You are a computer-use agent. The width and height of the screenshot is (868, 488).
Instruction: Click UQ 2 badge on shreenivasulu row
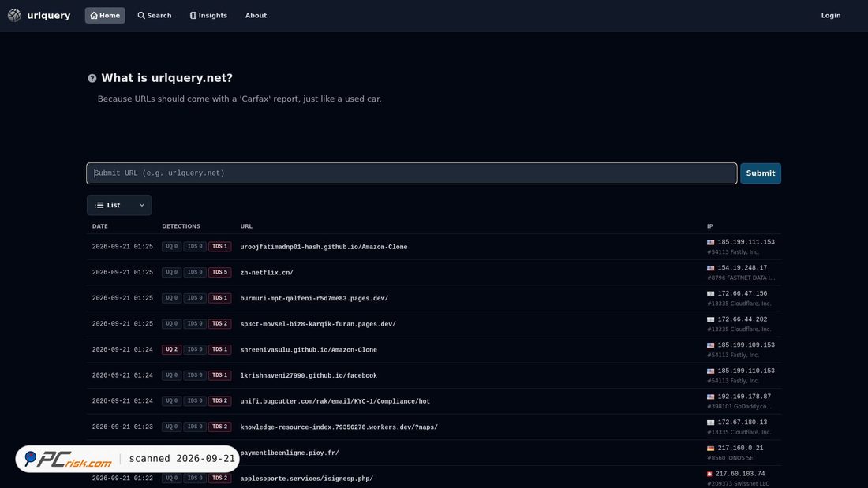point(171,350)
